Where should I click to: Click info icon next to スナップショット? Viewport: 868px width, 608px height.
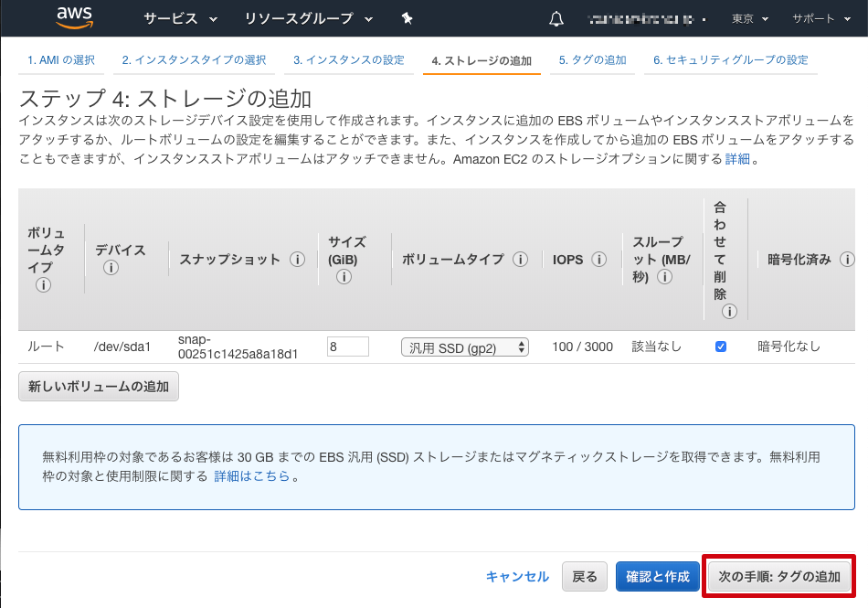tap(297, 260)
